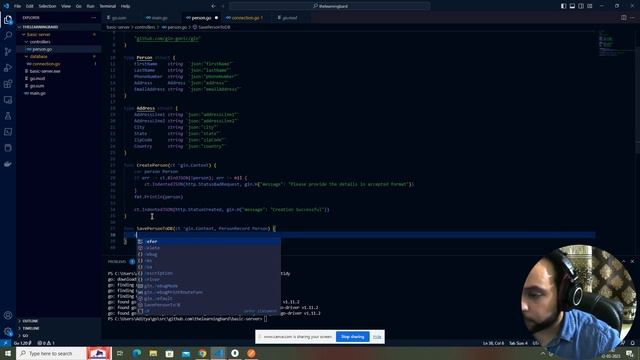Choose first autocomplete suggestion in list

[x=208, y=241]
